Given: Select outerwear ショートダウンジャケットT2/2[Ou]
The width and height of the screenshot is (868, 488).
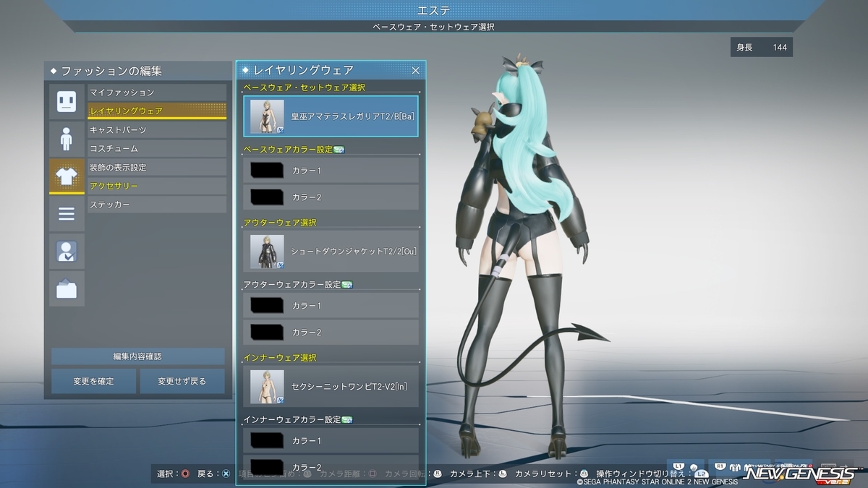Looking at the screenshot, I should click(331, 252).
